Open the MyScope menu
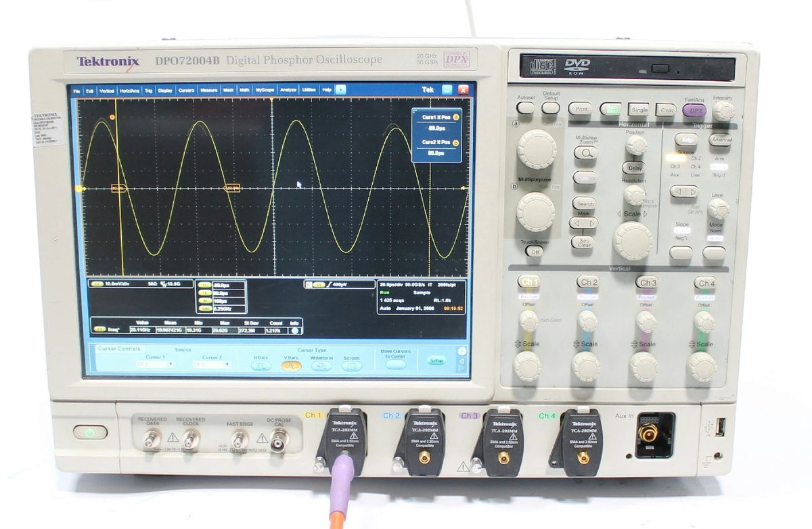 (265, 90)
